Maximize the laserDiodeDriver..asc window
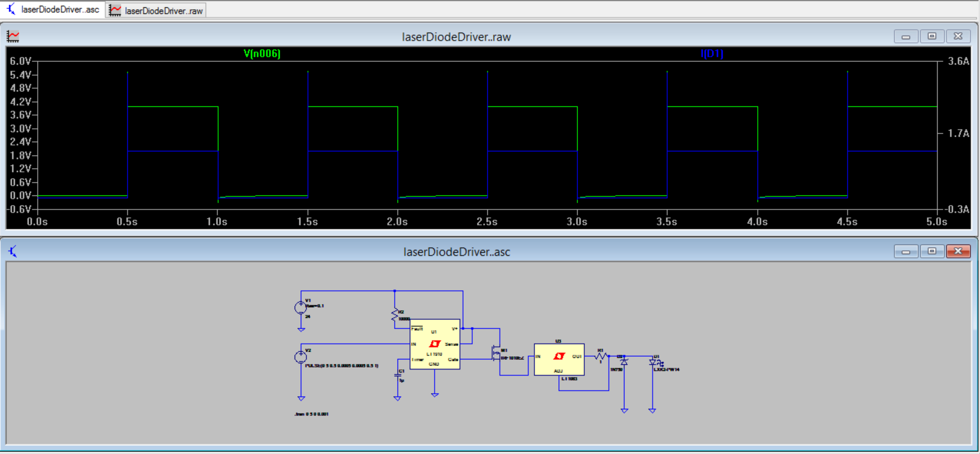Viewport: 980px width, 454px height. 932,251
